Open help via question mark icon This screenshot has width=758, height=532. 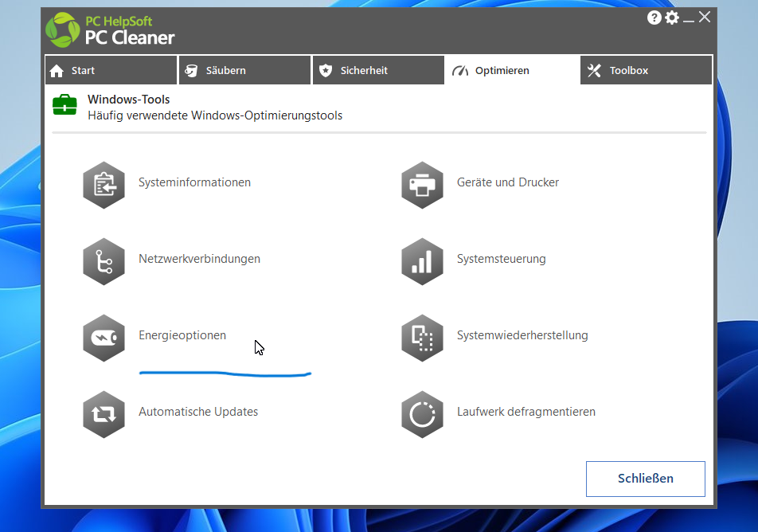tap(654, 18)
